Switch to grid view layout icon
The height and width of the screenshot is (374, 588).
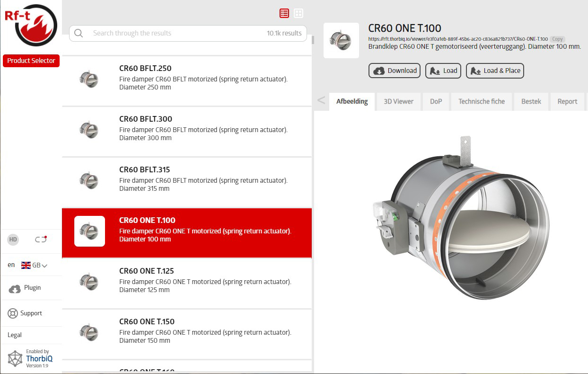pos(298,13)
